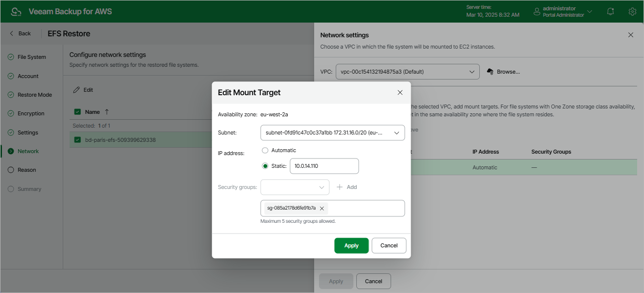
Task: Click Apply in Network settings panel
Action: tap(336, 281)
